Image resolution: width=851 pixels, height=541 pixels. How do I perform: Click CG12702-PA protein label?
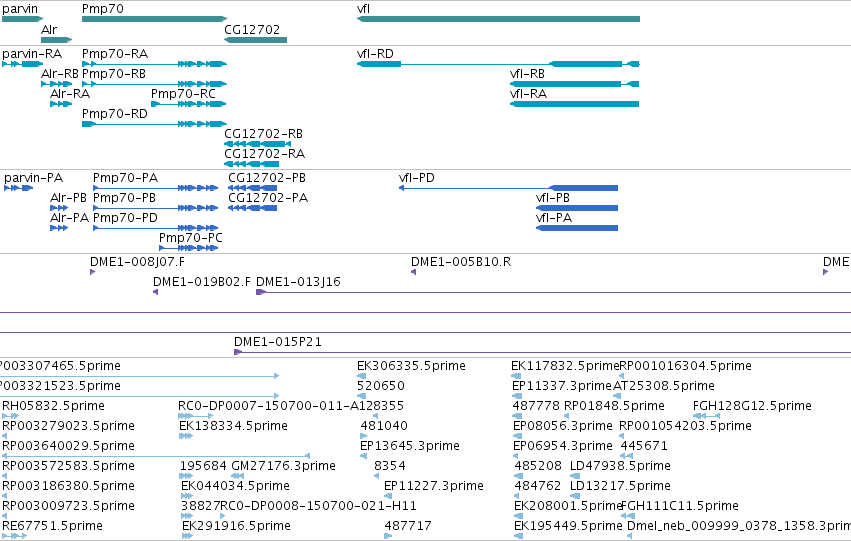268,198
